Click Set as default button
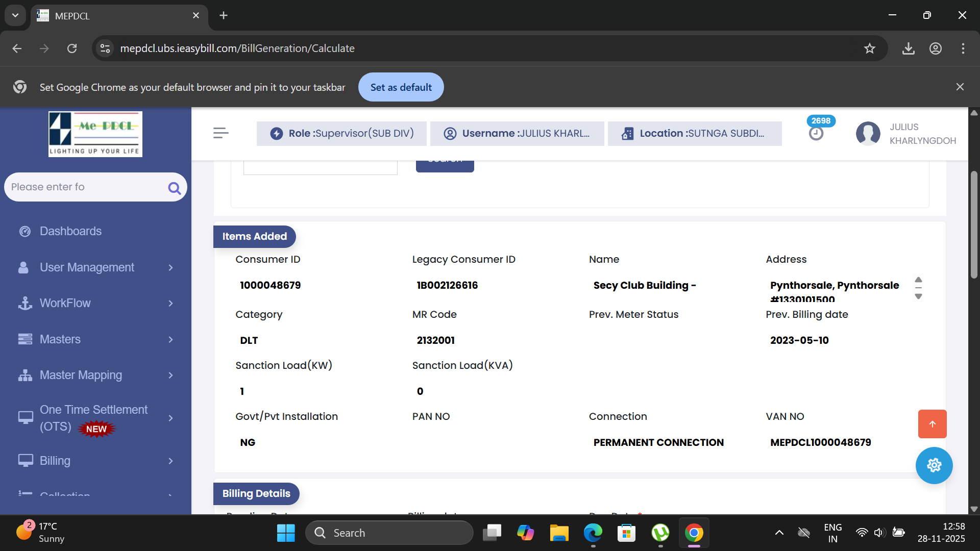Viewport: 980px width, 551px height. pyautogui.click(x=401, y=87)
